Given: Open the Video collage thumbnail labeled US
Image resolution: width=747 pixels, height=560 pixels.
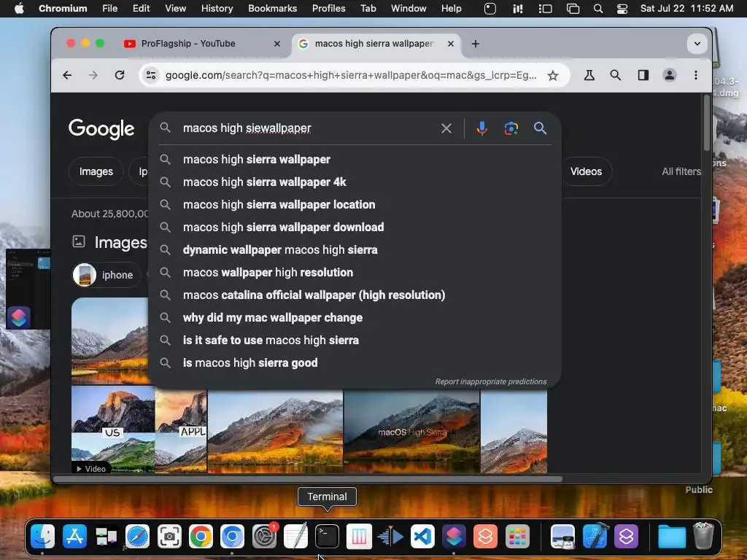Looking at the screenshot, I should [113, 429].
